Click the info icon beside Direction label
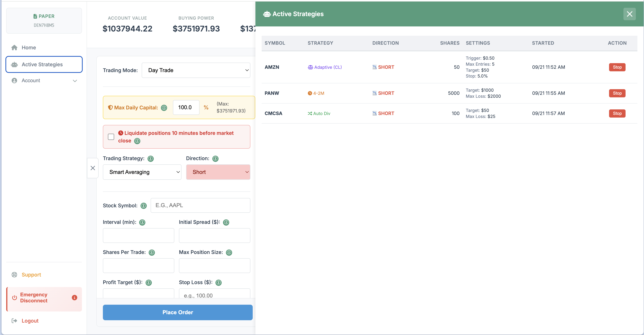The height and width of the screenshot is (335, 644). point(215,159)
